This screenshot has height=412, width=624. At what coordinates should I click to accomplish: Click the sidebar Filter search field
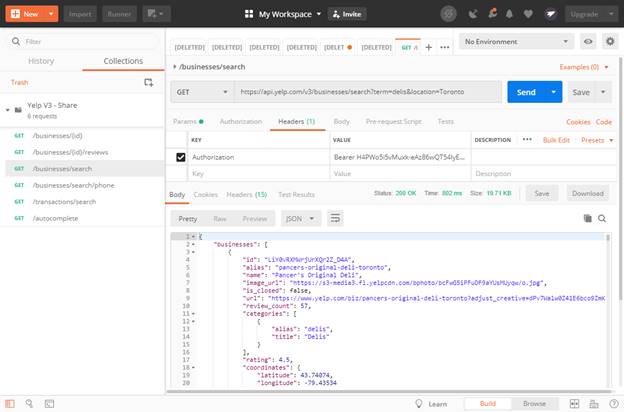click(x=83, y=41)
